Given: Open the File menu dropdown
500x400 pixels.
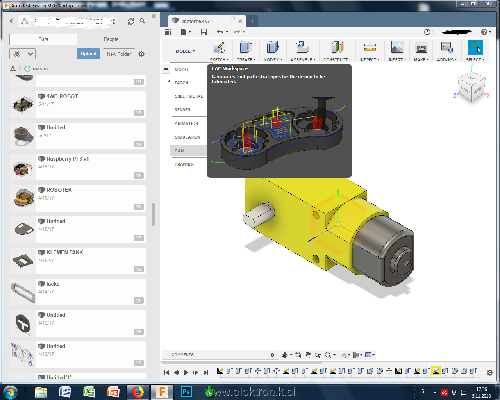Looking at the screenshot, I should coord(186,32).
